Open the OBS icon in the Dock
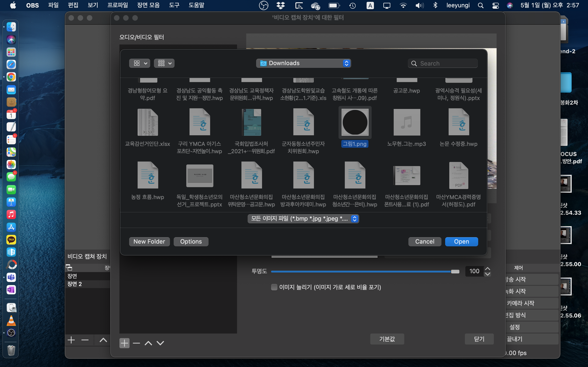This screenshot has height=367, width=588. [x=11, y=333]
